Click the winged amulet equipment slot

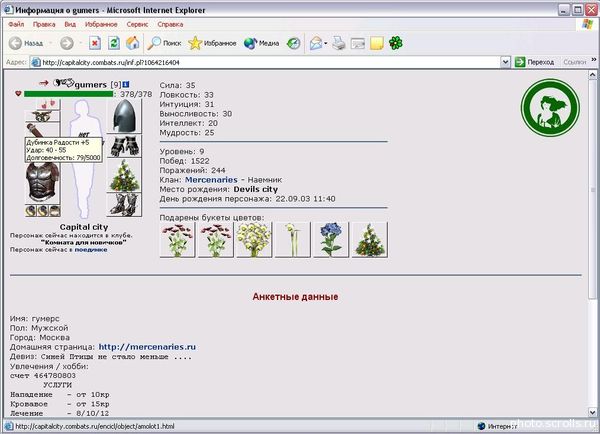[x=42, y=116]
